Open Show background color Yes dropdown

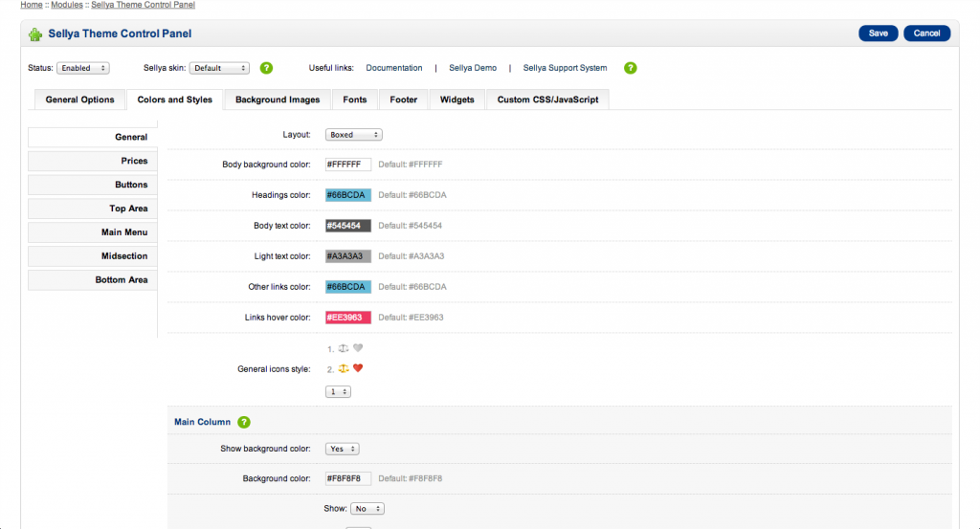pos(343,449)
